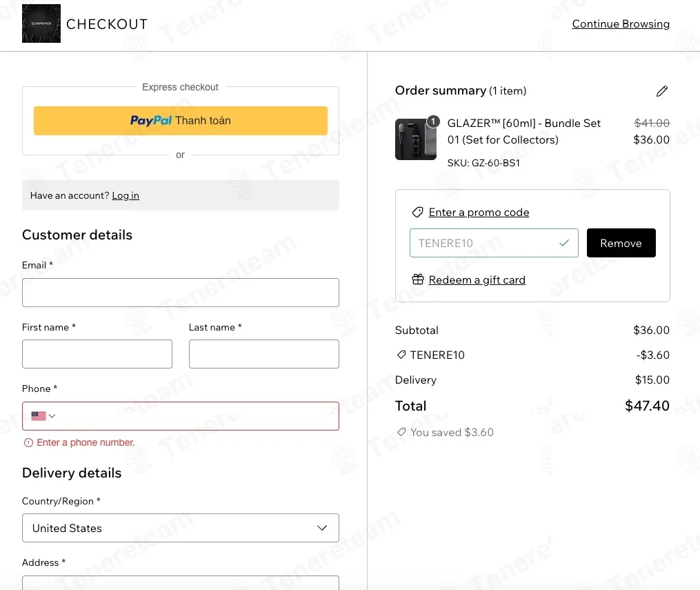
Task: Edit order summary with pencil icon
Action: [662, 91]
